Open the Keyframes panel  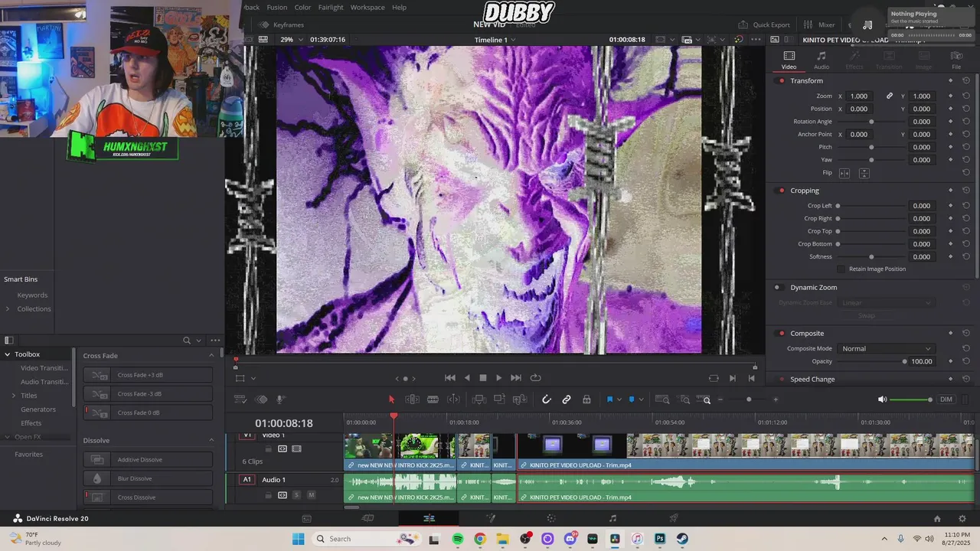click(282, 24)
